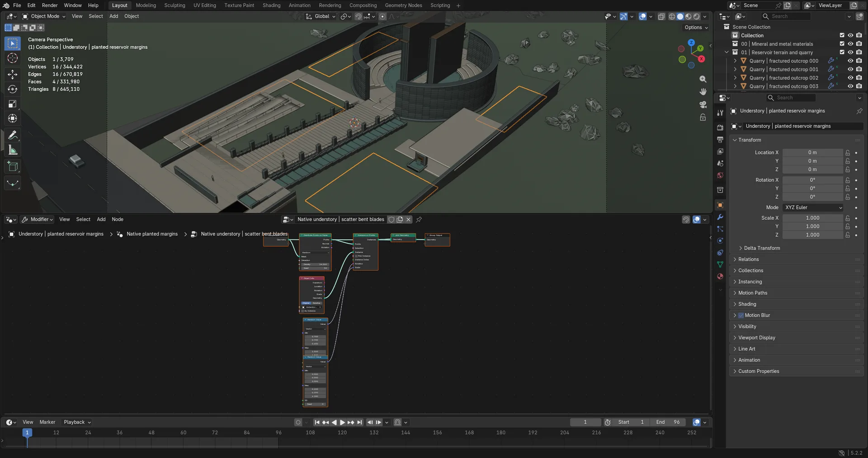Open the node editor Add menu
The image size is (868, 458).
[101, 219]
